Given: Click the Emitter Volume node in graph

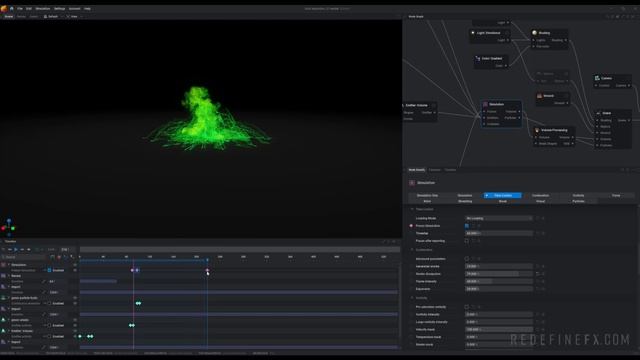Looking at the screenshot, I should [419, 112].
